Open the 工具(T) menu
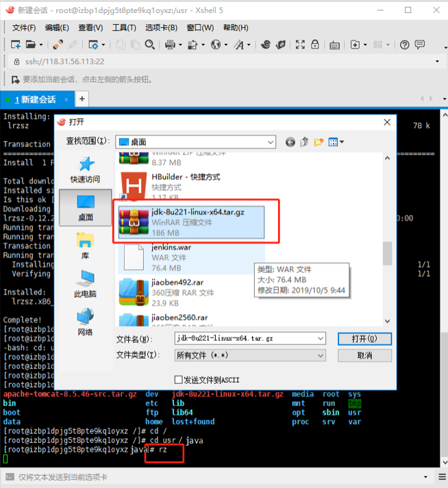This screenshot has width=448, height=488. [x=124, y=27]
